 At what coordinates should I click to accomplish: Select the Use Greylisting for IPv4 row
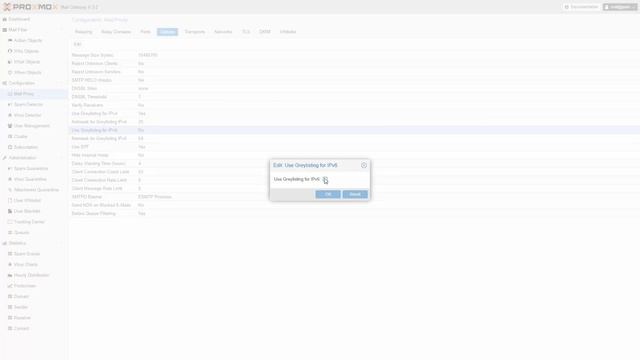coord(354,113)
